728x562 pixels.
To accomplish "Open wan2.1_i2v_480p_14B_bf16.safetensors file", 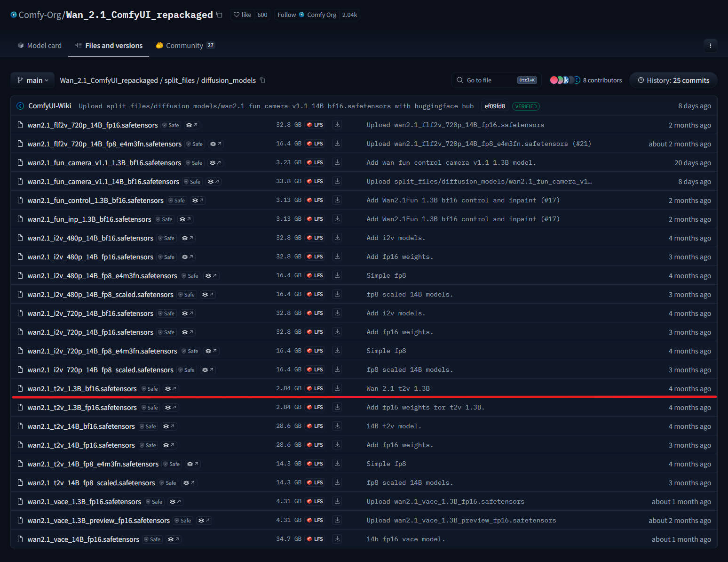I will pos(90,238).
